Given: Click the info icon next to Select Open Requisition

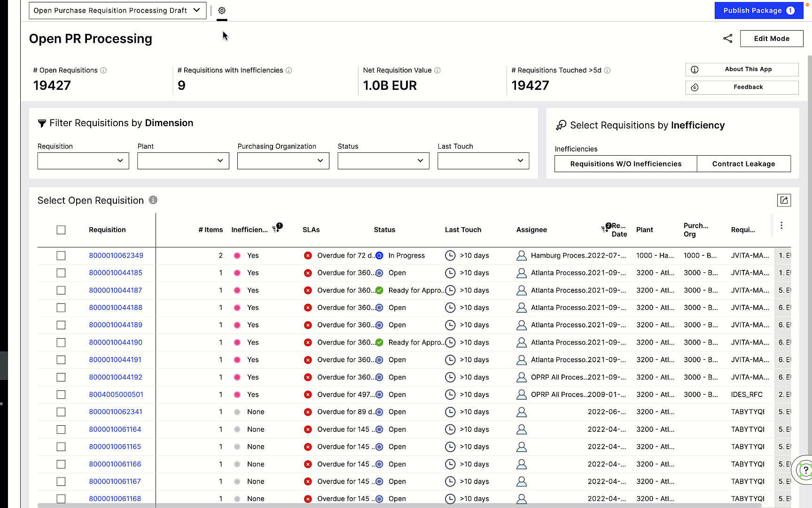Looking at the screenshot, I should tap(153, 200).
